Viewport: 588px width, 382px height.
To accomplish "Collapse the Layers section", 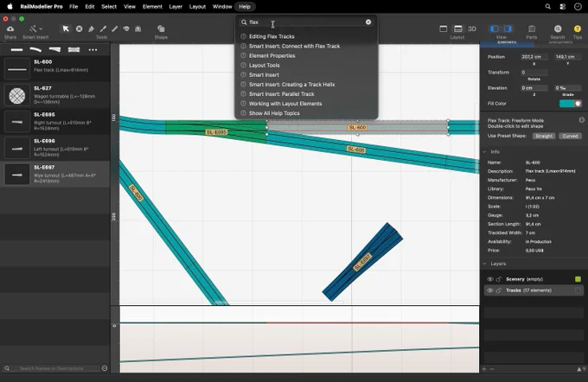I will click(485, 264).
